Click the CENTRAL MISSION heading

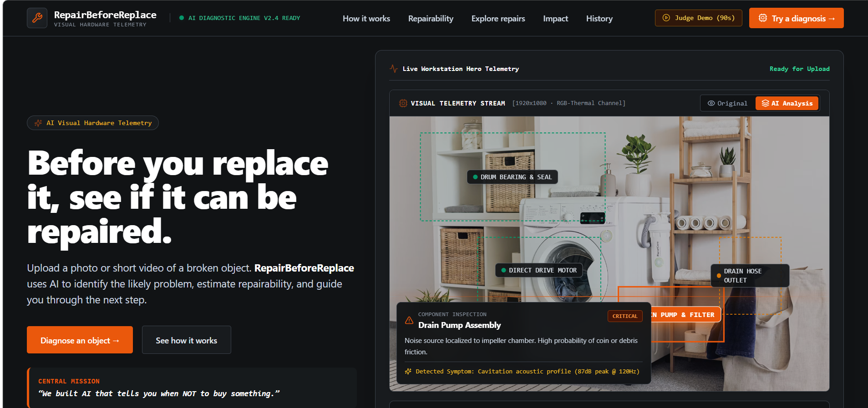(x=69, y=381)
